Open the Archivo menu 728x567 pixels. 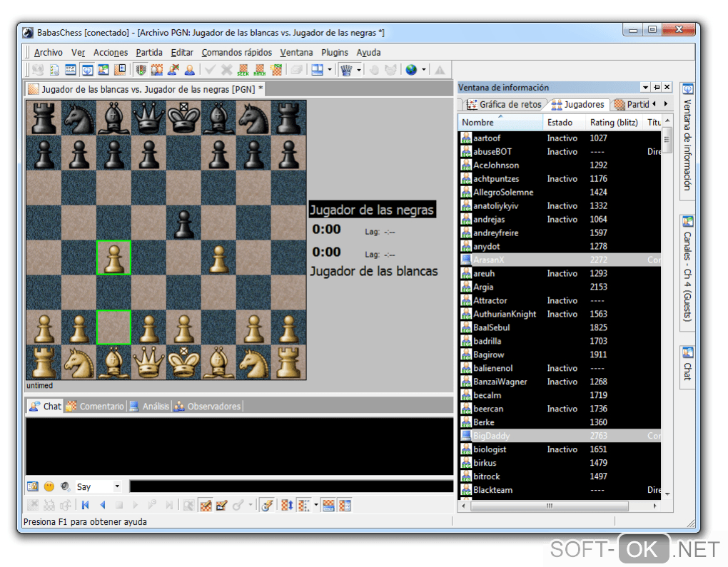tap(49, 53)
